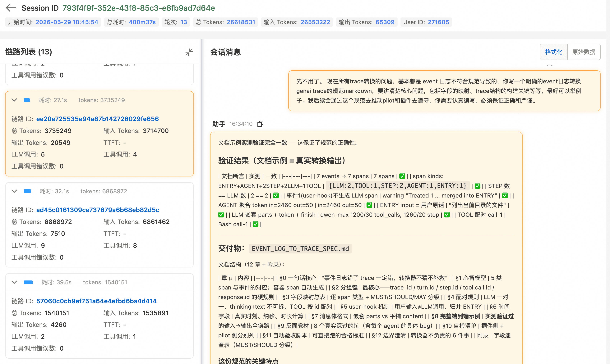Click the {LLM:2,TOOL:1,STEP:2,AGENT:1,ENTRY:1} code snippet
This screenshot has width=610, height=364.
(x=398, y=186)
